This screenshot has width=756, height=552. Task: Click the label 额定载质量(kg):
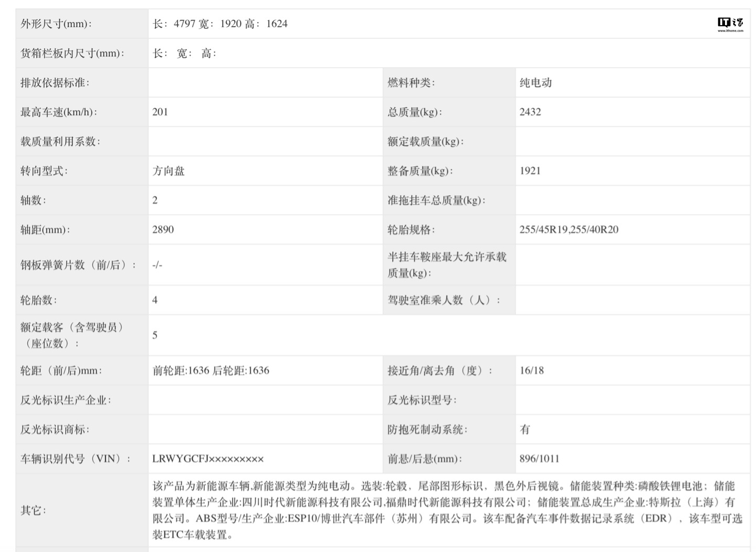pos(426,141)
